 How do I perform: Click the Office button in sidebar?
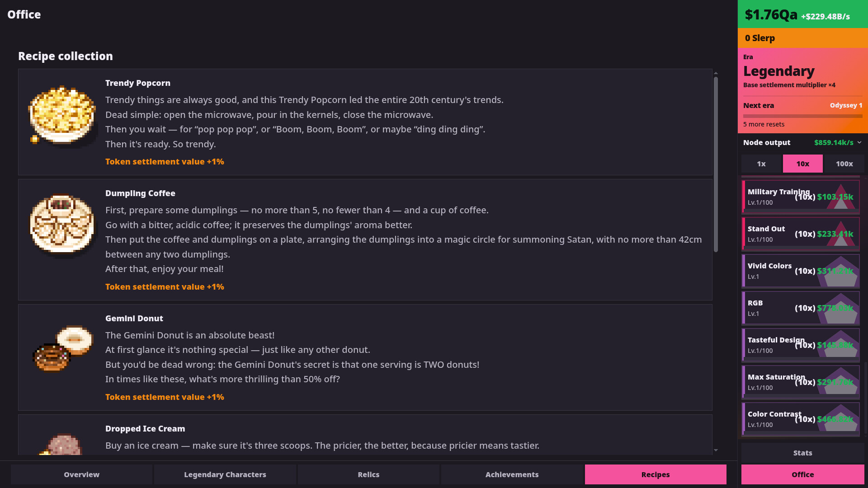803,474
